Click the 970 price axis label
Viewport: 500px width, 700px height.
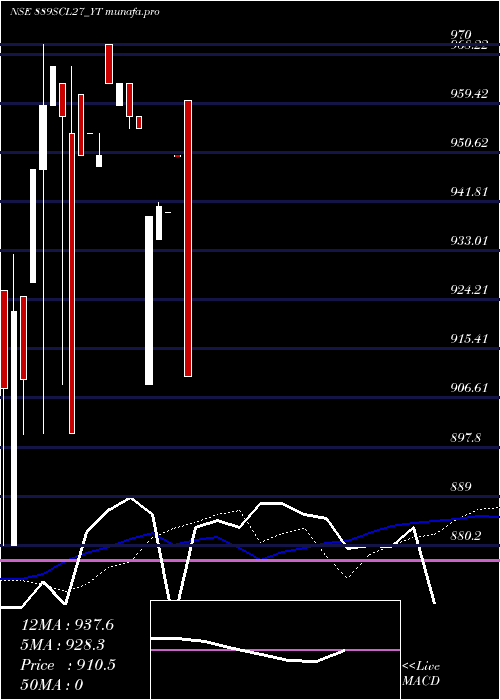tap(461, 35)
